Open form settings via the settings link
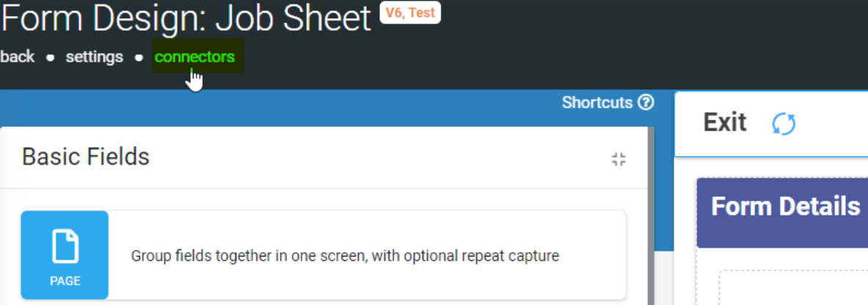The image size is (868, 305). [x=94, y=56]
